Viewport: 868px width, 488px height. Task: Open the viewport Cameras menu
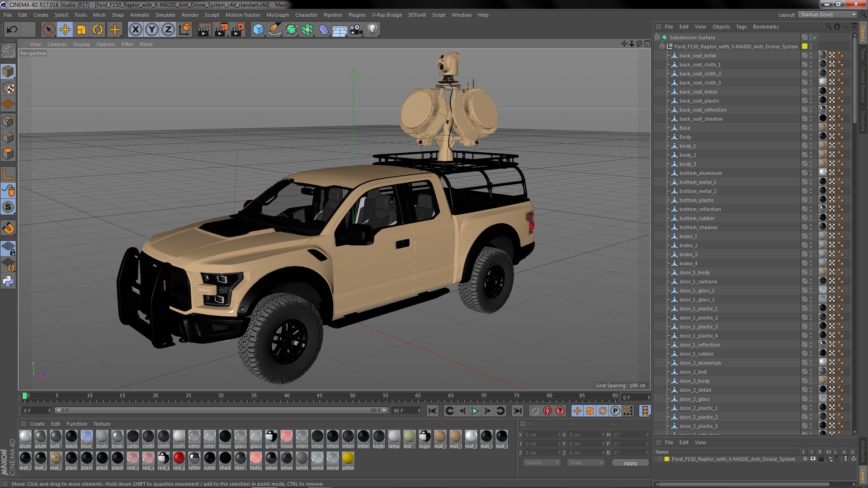57,44
